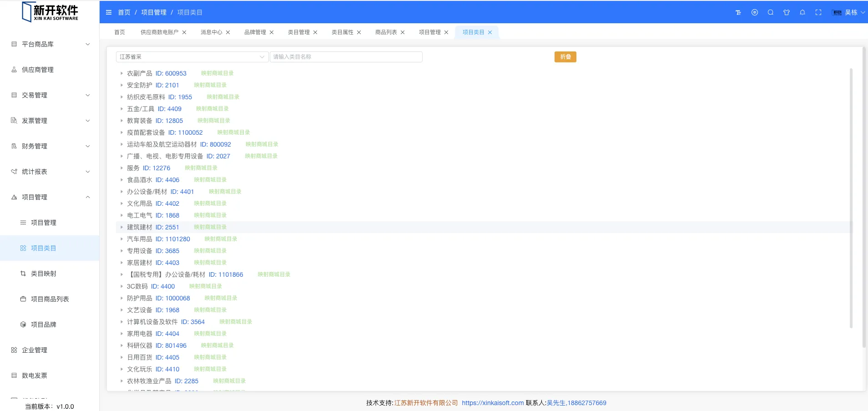Open notifications bell icon
The width and height of the screenshot is (868, 411).
802,13
